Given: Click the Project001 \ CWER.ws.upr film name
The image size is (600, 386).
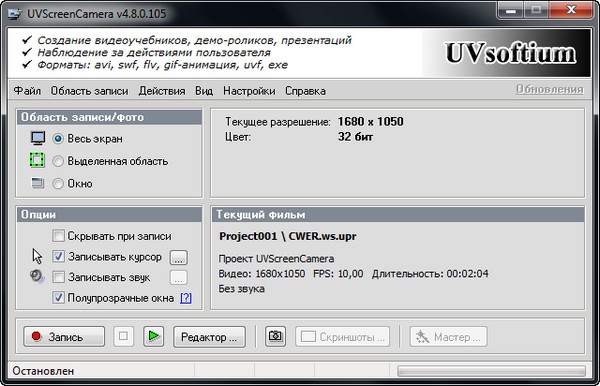Looking at the screenshot, I should [288, 236].
